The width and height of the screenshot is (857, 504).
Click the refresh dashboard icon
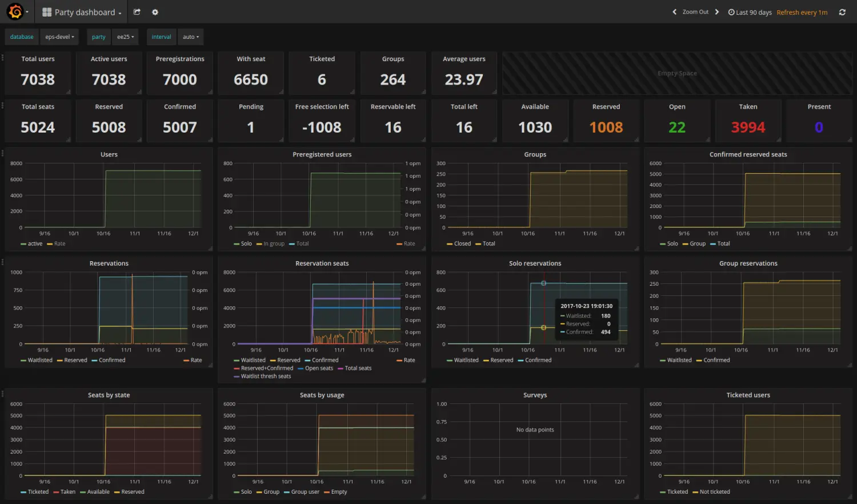(842, 12)
